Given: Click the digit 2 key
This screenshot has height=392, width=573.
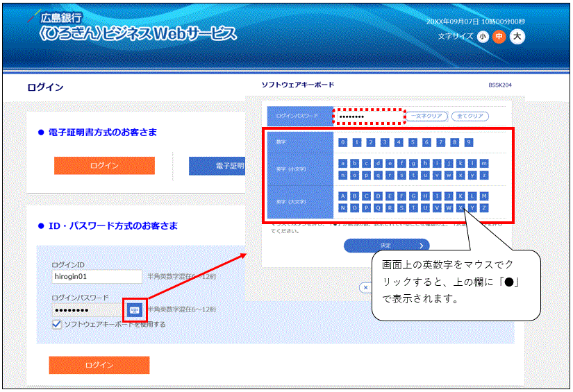Looking at the screenshot, I should [371, 142].
